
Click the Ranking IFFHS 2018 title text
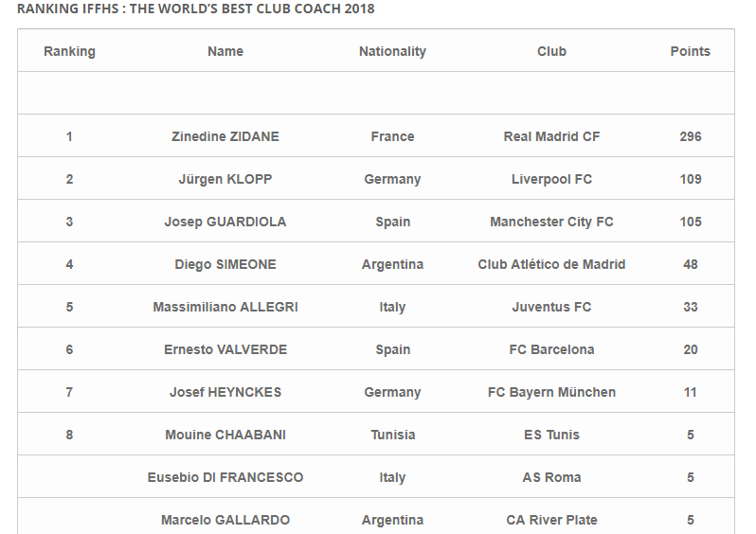(x=196, y=9)
